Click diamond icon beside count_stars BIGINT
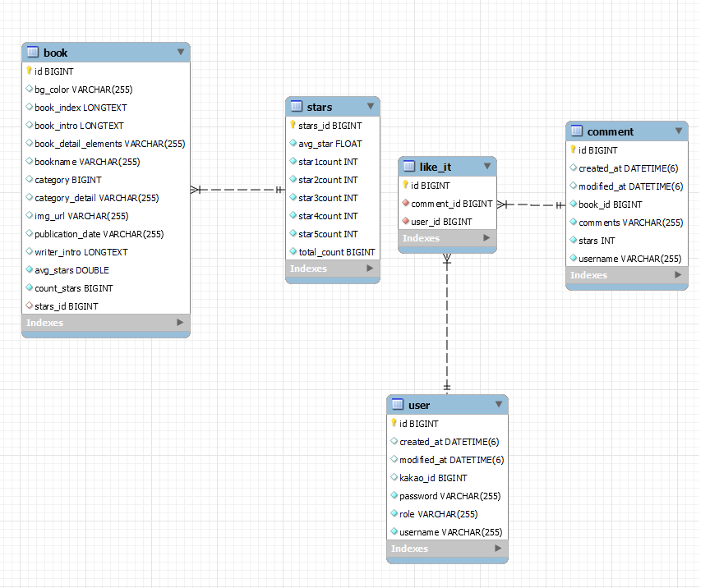710x588 pixels. (30, 287)
